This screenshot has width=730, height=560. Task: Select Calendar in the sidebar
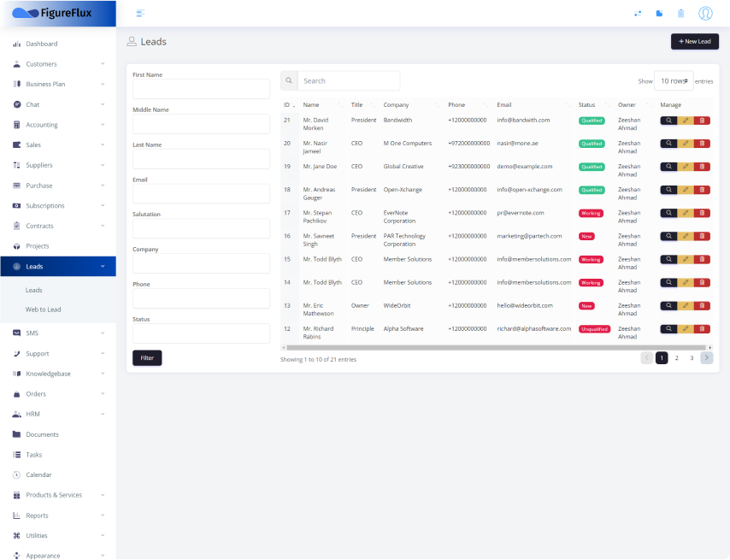(40, 475)
